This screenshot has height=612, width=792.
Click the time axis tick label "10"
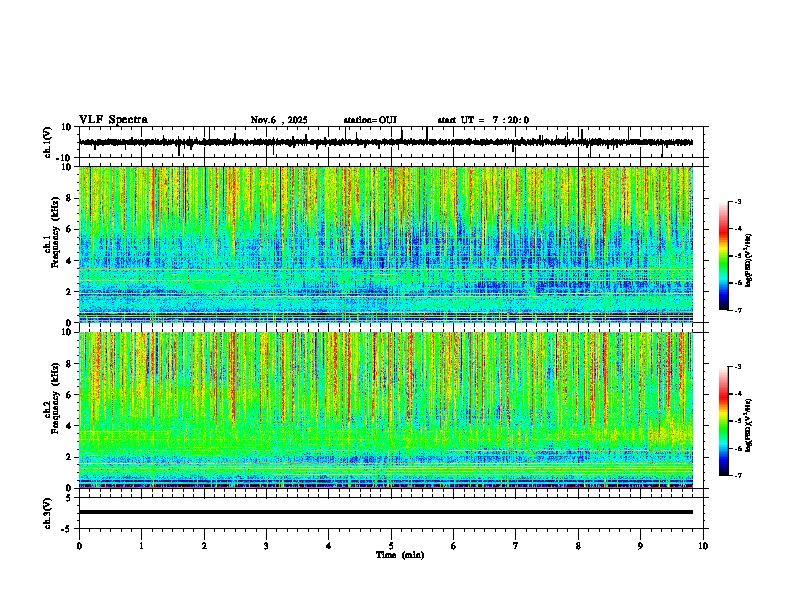tap(703, 546)
